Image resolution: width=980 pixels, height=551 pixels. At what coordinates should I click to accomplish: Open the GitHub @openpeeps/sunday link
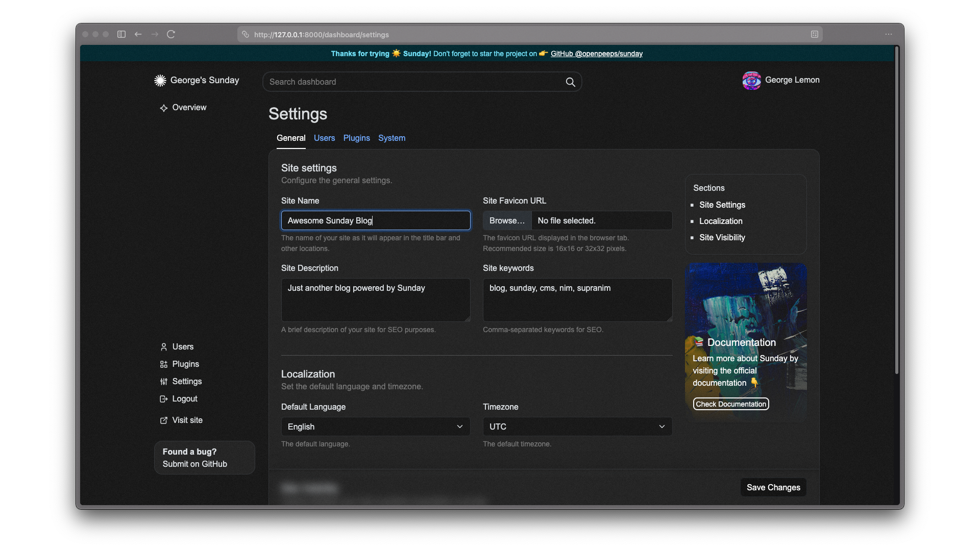pos(596,54)
